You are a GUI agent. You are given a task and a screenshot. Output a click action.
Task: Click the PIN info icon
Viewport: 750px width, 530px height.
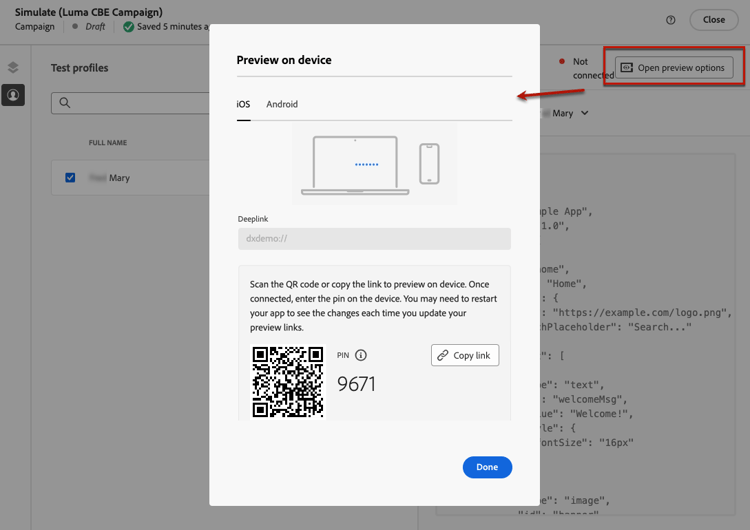[x=361, y=355]
